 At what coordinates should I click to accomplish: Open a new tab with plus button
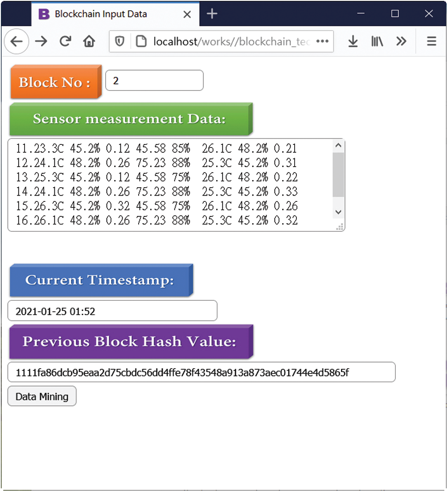(x=212, y=14)
